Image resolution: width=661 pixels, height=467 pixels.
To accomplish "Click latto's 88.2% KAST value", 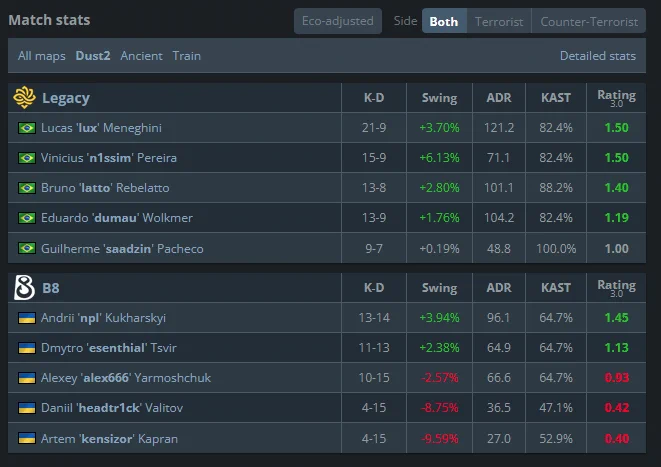I will [556, 188].
